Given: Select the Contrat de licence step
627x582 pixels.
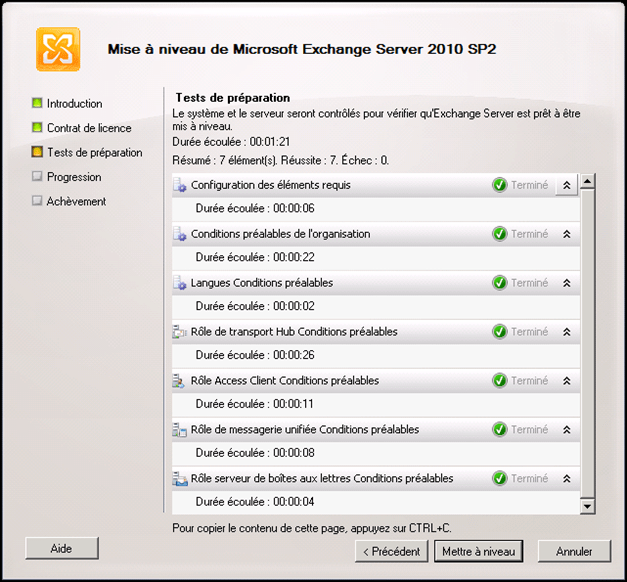Looking at the screenshot, I should (x=88, y=128).
